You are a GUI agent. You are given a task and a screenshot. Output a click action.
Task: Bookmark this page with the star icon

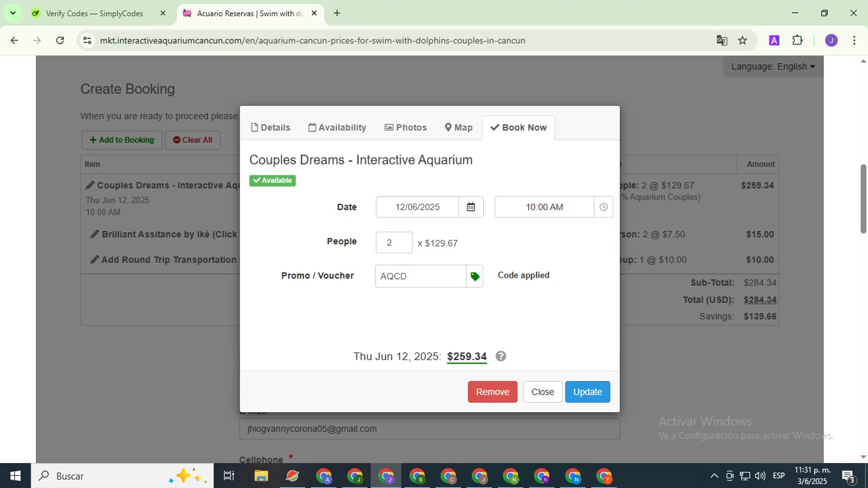pyautogui.click(x=742, y=41)
